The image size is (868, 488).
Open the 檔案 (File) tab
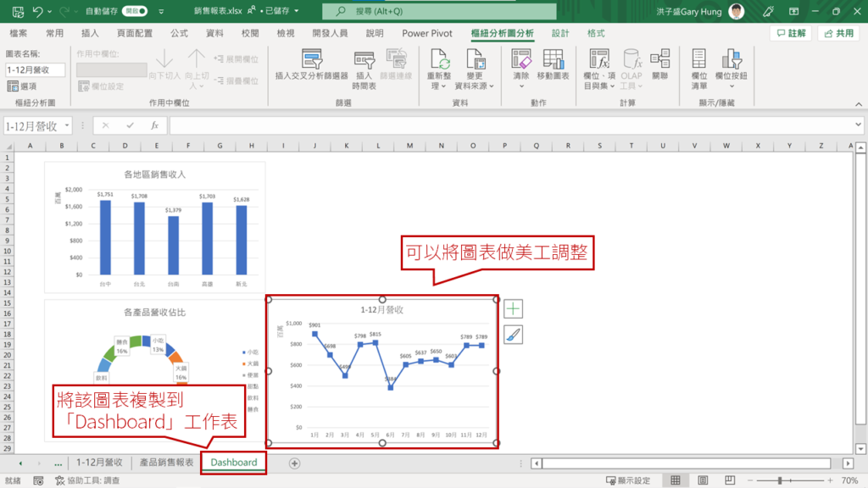pyautogui.click(x=19, y=33)
